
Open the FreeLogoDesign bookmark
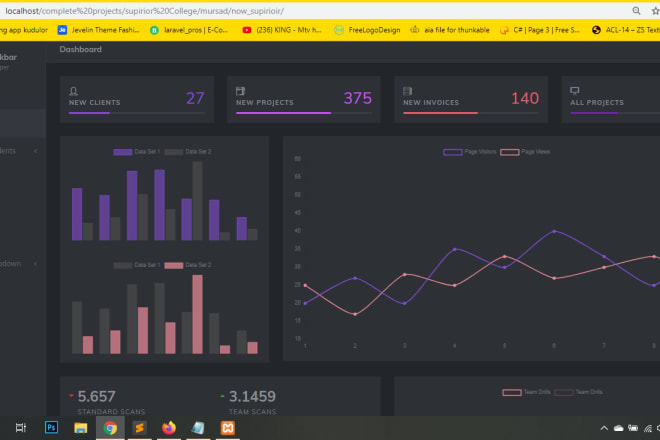pos(367,30)
